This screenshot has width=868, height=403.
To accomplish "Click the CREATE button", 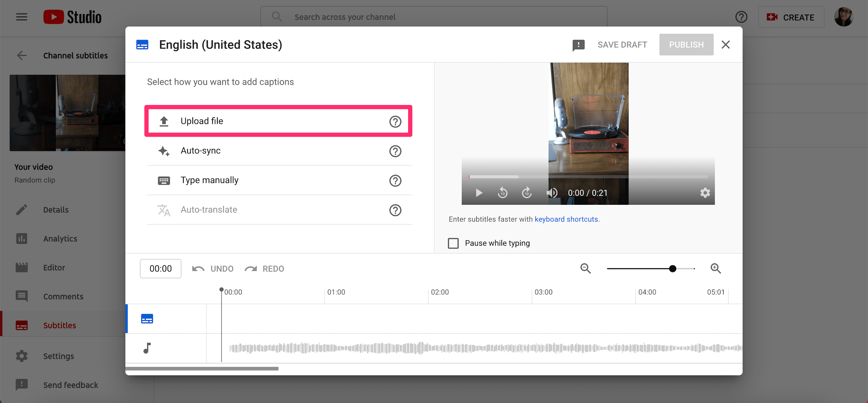I will [x=791, y=17].
